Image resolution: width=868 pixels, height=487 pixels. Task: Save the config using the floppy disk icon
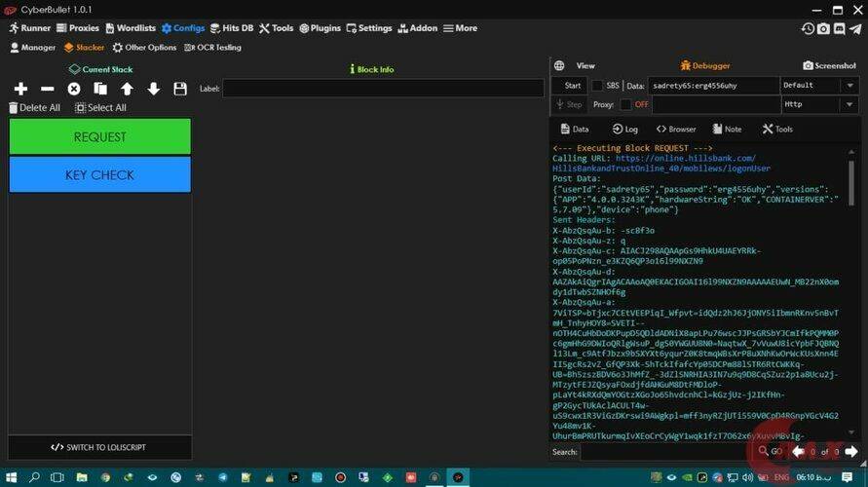pos(180,89)
